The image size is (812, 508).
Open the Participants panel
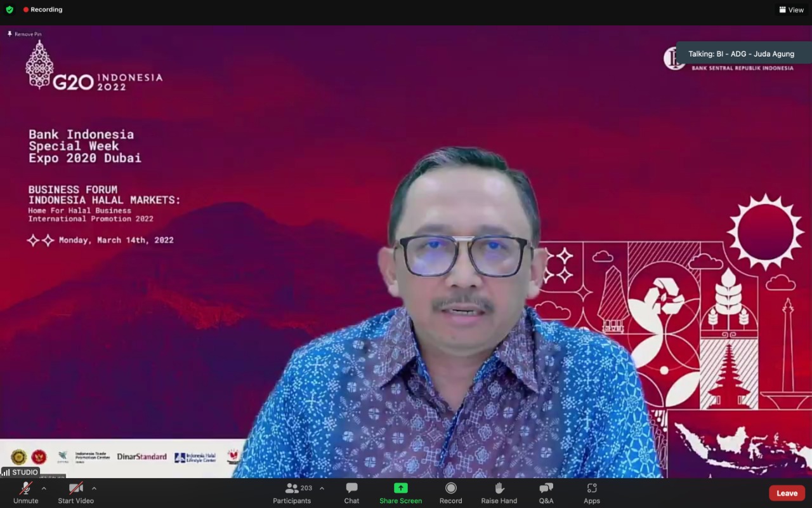(292, 492)
